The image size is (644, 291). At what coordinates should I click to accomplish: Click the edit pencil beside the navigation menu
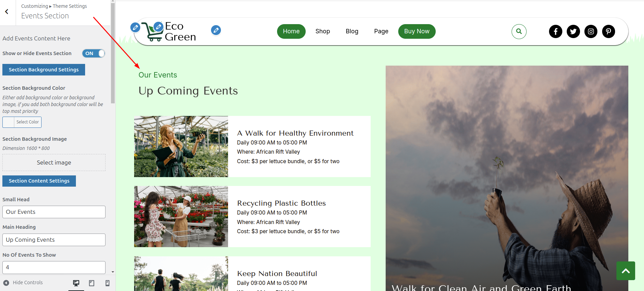pos(216,30)
